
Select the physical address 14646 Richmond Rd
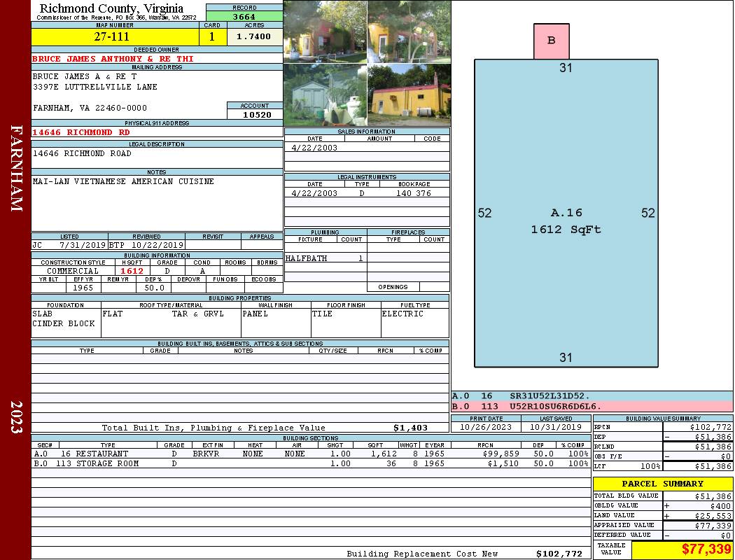pyautogui.click(x=81, y=132)
